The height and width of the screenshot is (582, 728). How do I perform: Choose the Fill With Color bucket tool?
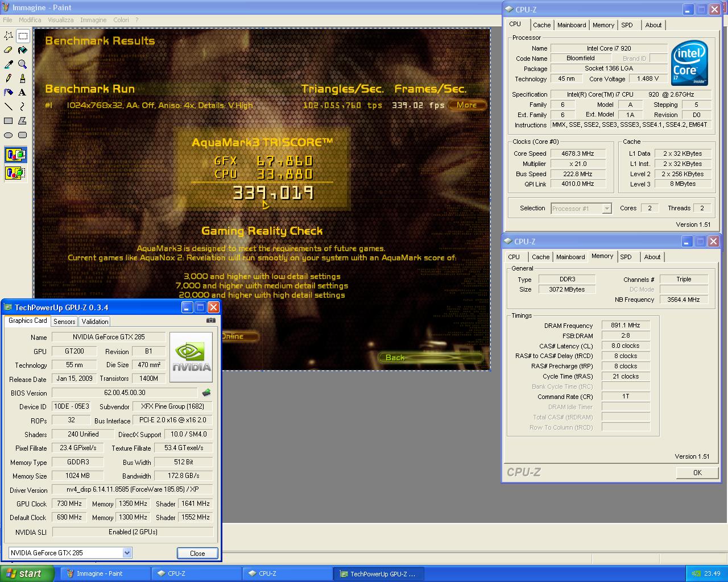coord(23,50)
